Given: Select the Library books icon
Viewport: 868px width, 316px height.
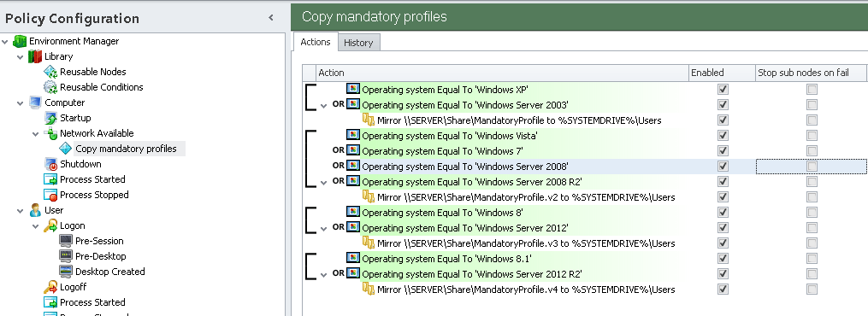Looking at the screenshot, I should click(35, 56).
